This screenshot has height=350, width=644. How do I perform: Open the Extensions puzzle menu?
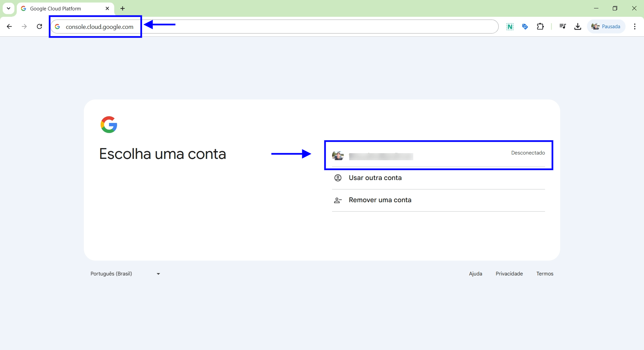[540, 27]
